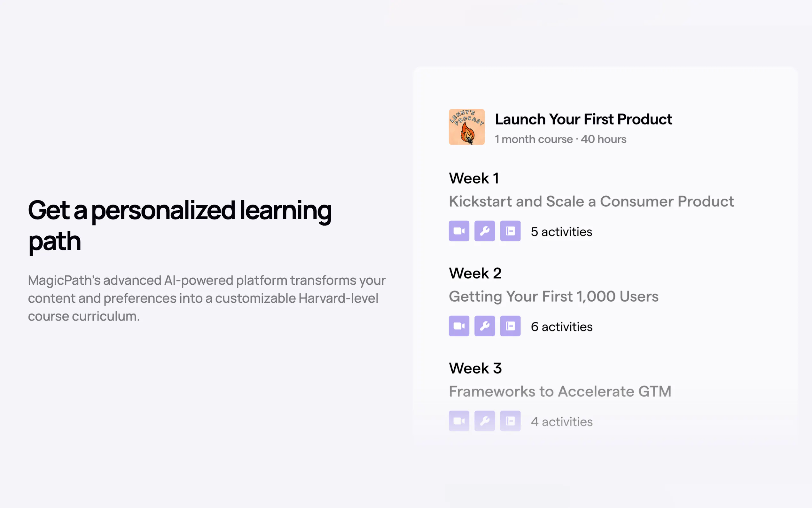Screen dimensions: 812x508
Task: Click the Week 1 document reading icon
Action: (510, 231)
